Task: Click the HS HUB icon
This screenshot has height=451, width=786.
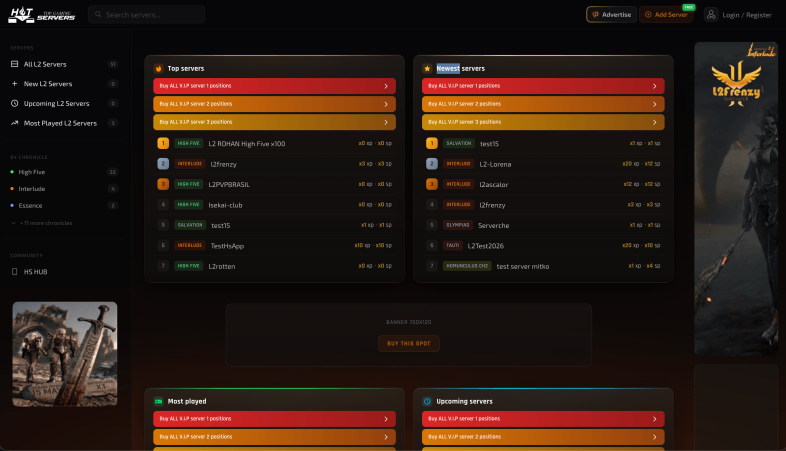Action: point(15,272)
